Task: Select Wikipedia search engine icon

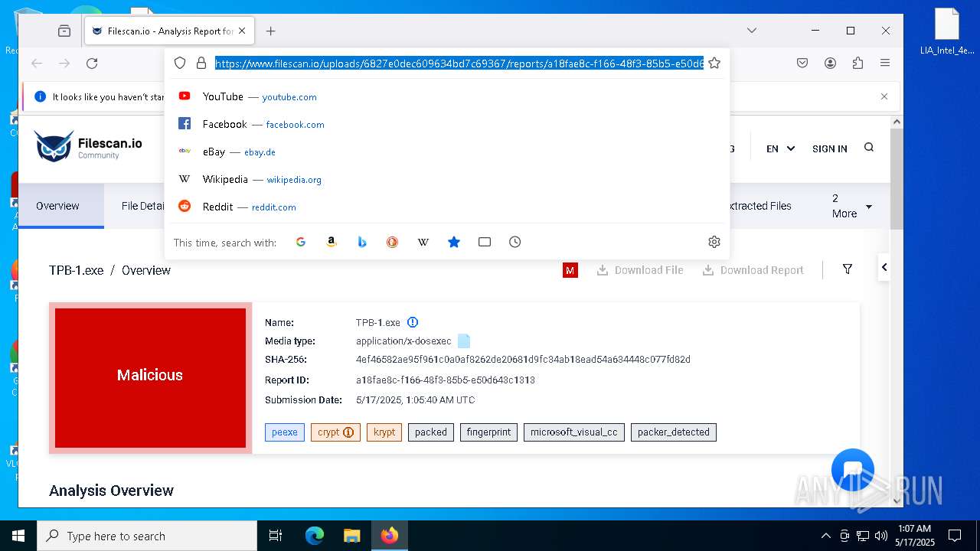Action: coord(423,242)
